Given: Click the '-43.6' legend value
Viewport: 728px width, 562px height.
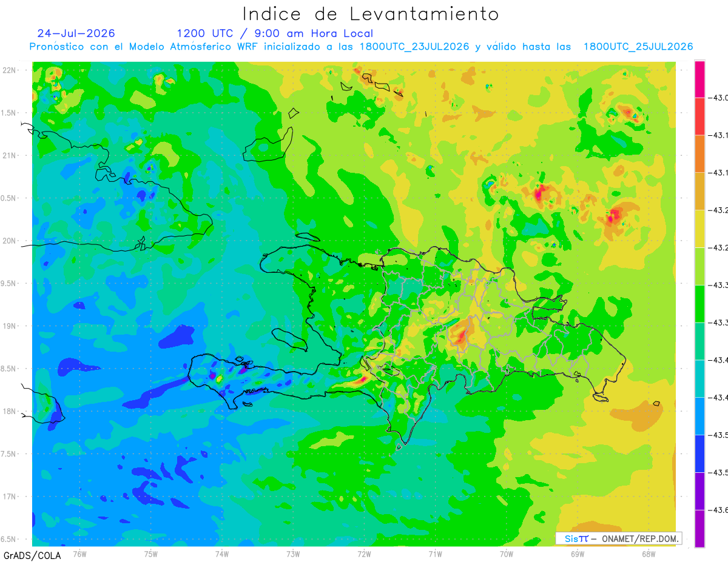Looking at the screenshot, I should 718,510.
